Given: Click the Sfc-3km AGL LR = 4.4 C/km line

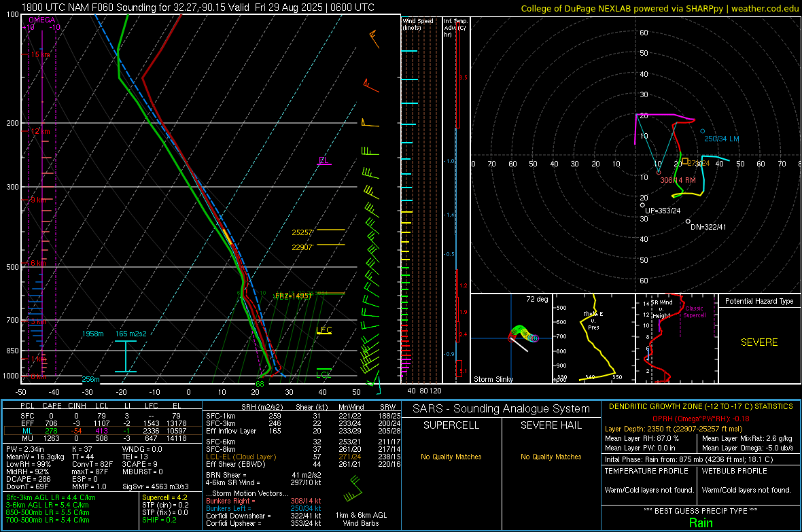Looking at the screenshot, I should pos(51,497).
